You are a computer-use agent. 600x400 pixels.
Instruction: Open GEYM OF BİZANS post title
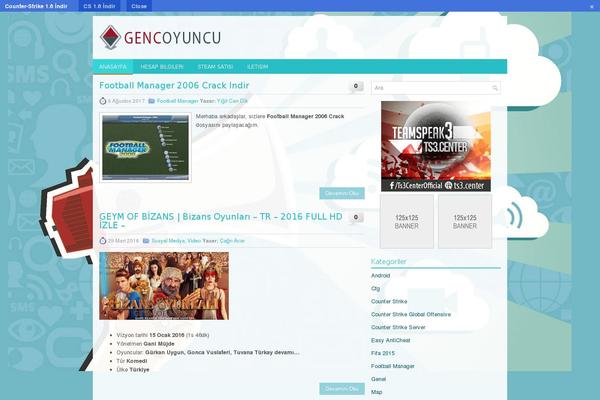(221, 221)
